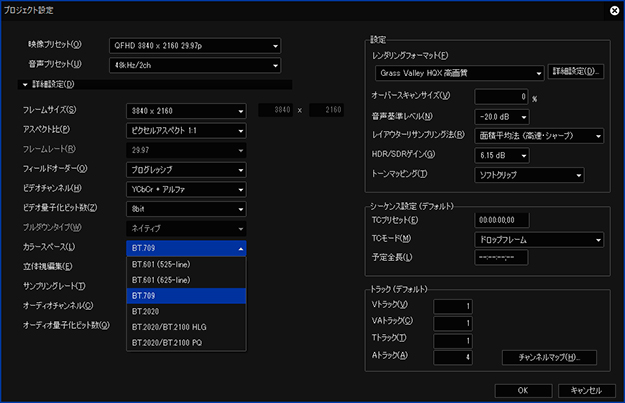Open the フィールドオーダー dropdown showing プログレッシブ
This screenshot has height=403, width=625.
186,170
